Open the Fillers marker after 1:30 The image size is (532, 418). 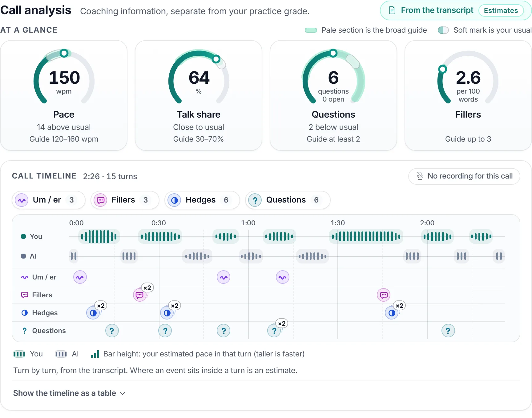(384, 295)
